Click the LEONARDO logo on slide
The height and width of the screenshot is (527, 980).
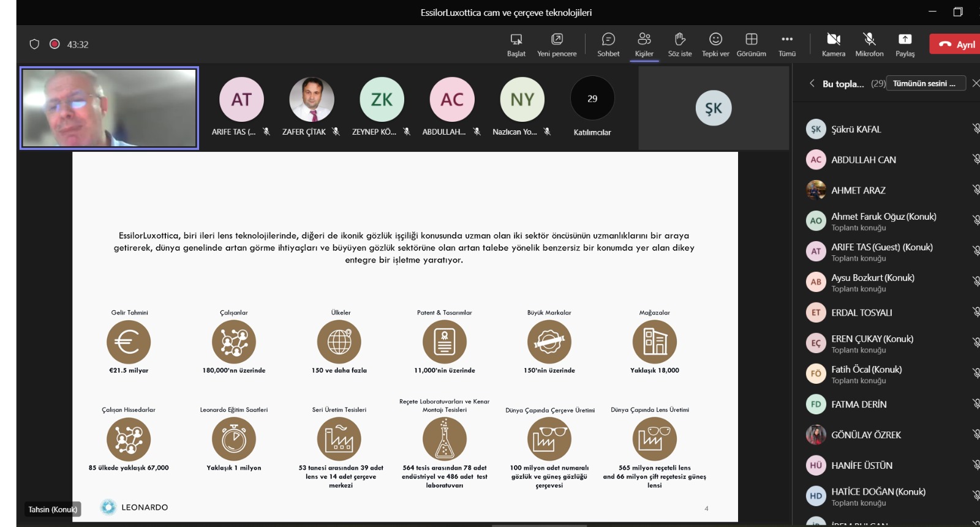[134, 507]
